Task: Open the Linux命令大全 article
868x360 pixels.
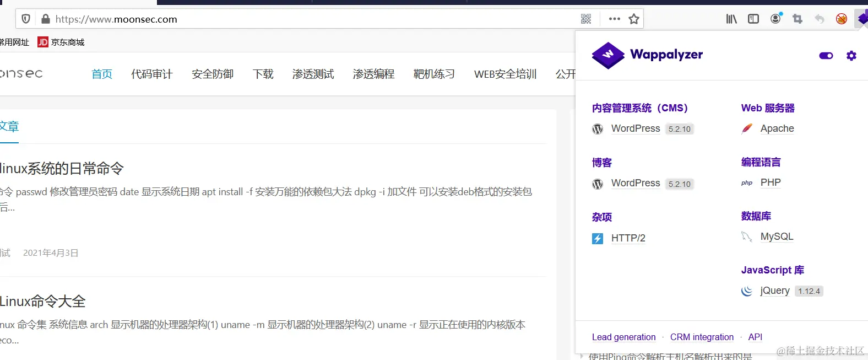Action: 43,302
